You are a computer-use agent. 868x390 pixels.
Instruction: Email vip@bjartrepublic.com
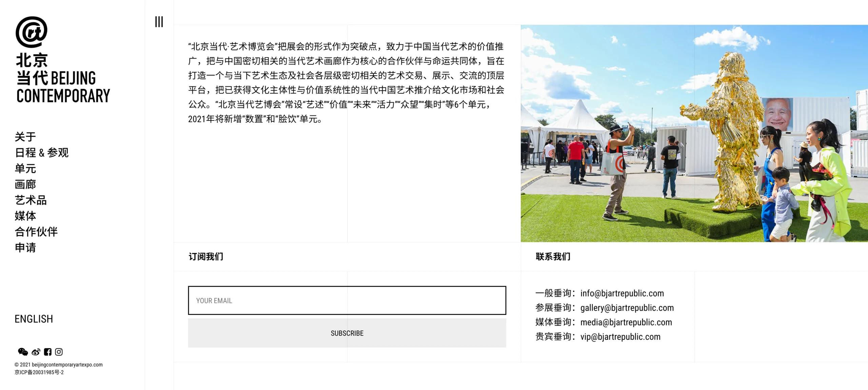620,337
